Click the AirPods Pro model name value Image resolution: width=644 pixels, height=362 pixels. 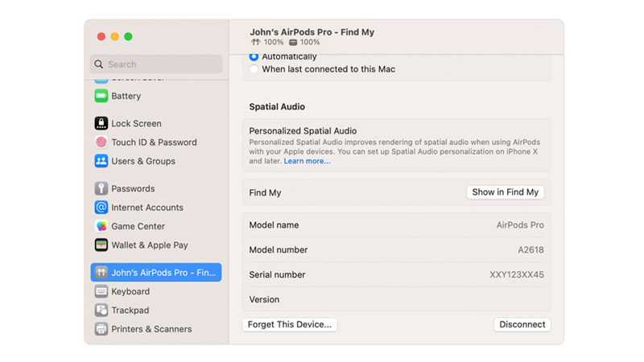520,225
